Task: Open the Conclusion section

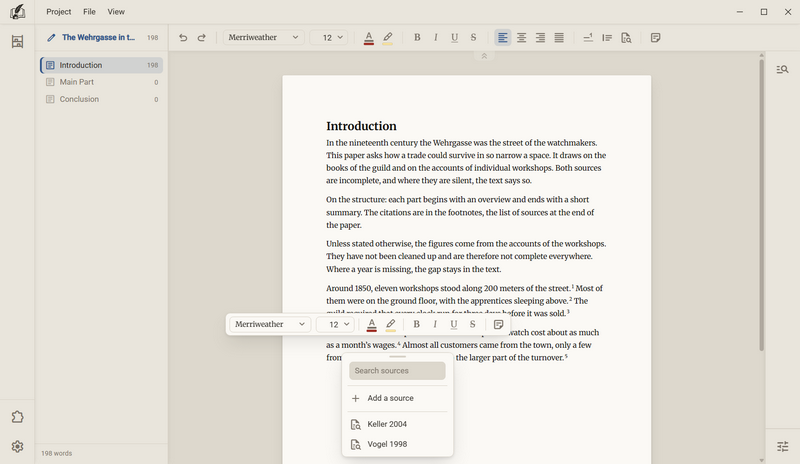Action: pos(102,99)
